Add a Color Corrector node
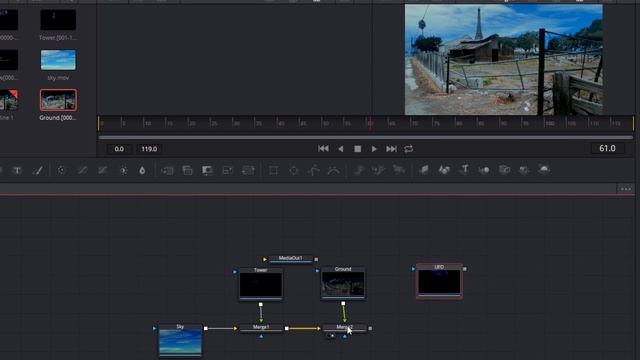The width and height of the screenshot is (640, 360). [61, 170]
